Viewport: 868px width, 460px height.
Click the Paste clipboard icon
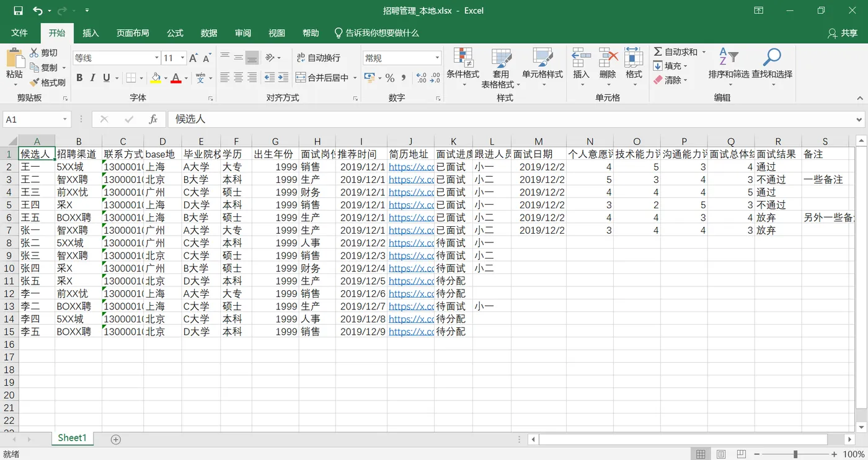click(14, 60)
